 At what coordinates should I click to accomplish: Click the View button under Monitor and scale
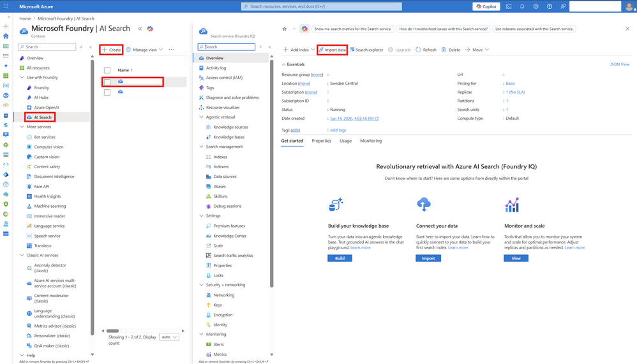click(x=516, y=258)
